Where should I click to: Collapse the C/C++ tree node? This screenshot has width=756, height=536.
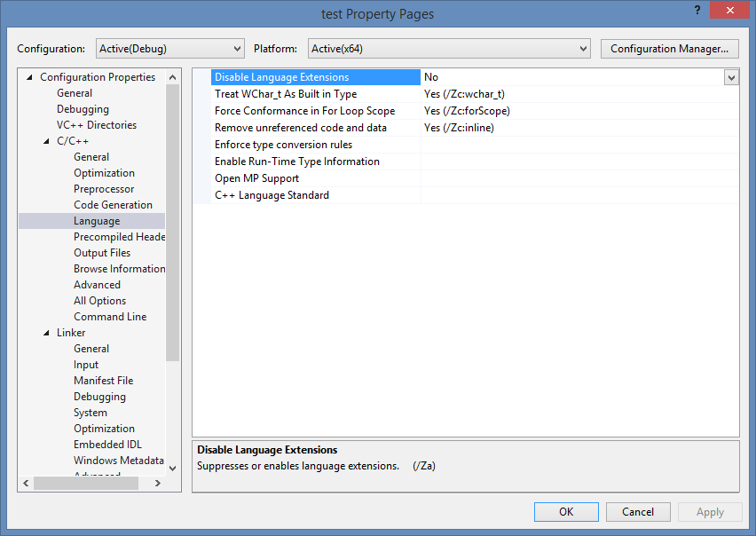46,140
